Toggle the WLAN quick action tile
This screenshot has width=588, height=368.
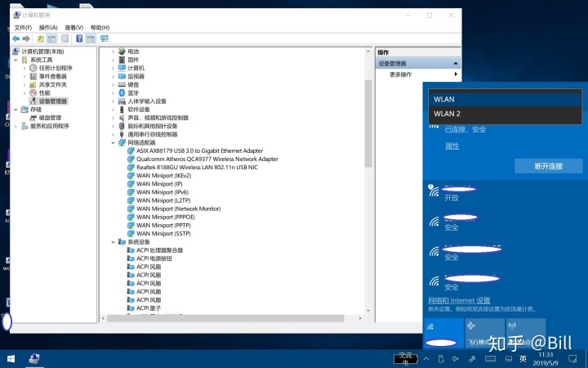point(443,333)
